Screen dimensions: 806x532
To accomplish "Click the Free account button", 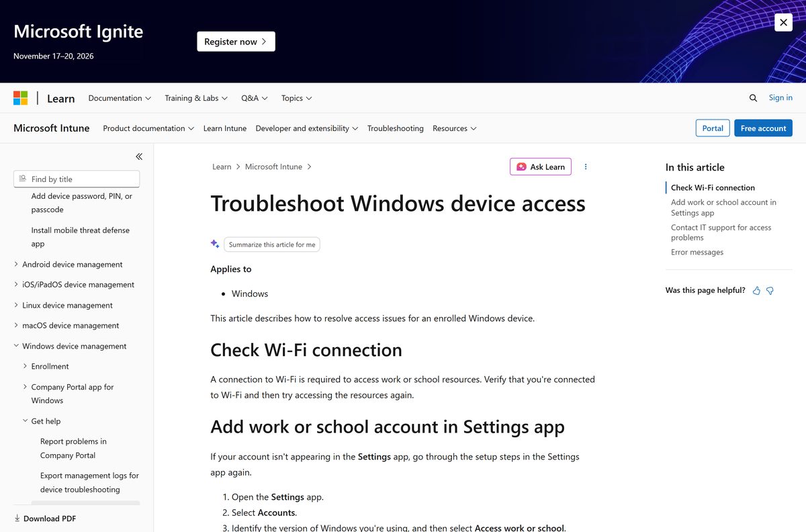I will [763, 128].
